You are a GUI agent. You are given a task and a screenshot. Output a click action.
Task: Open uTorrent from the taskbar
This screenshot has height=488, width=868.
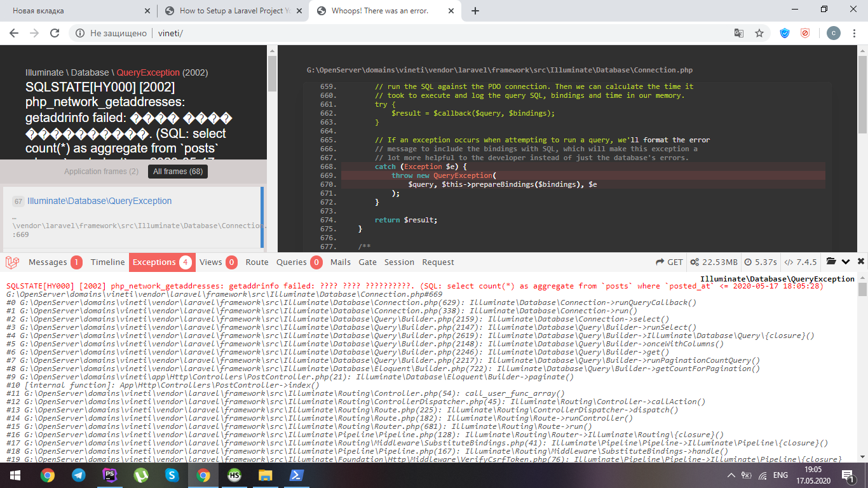point(141,475)
